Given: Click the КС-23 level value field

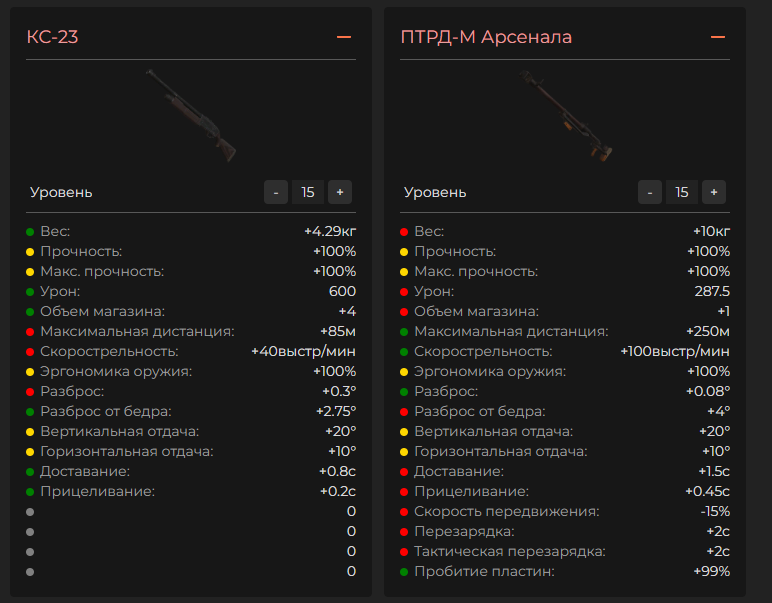Looking at the screenshot, I should click(307, 192).
